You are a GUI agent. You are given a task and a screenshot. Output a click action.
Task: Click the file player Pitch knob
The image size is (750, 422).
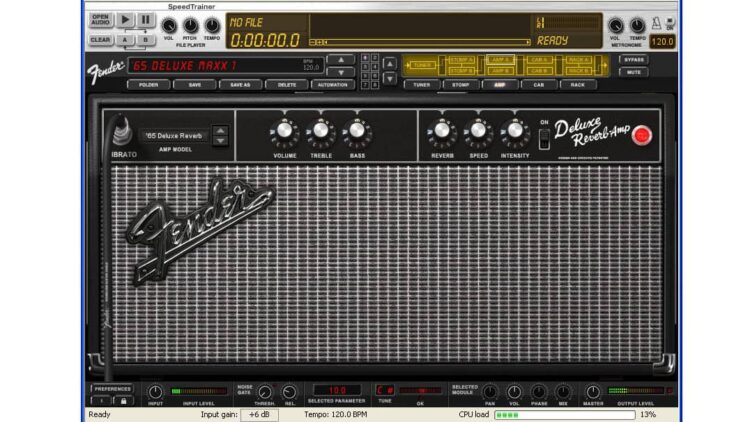click(190, 25)
